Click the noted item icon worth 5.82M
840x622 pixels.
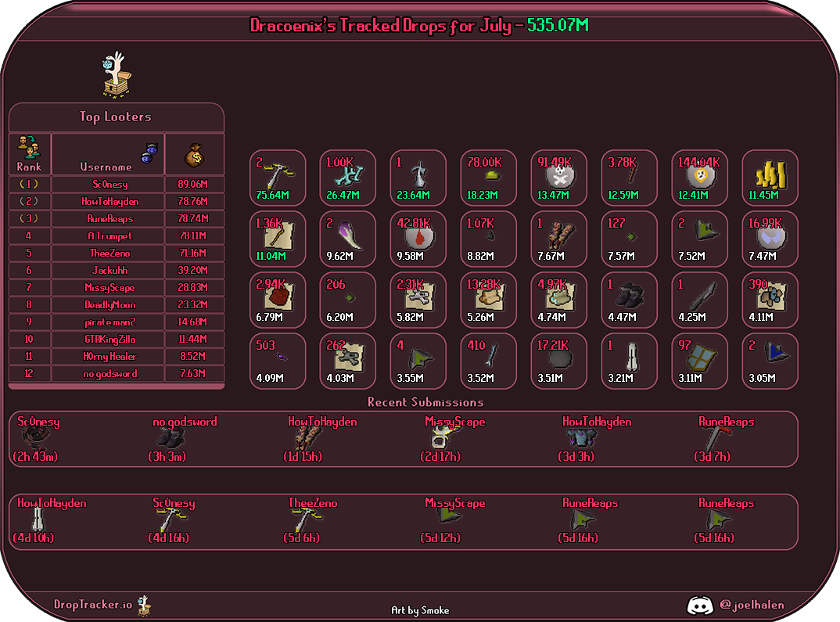pyautogui.click(x=419, y=297)
